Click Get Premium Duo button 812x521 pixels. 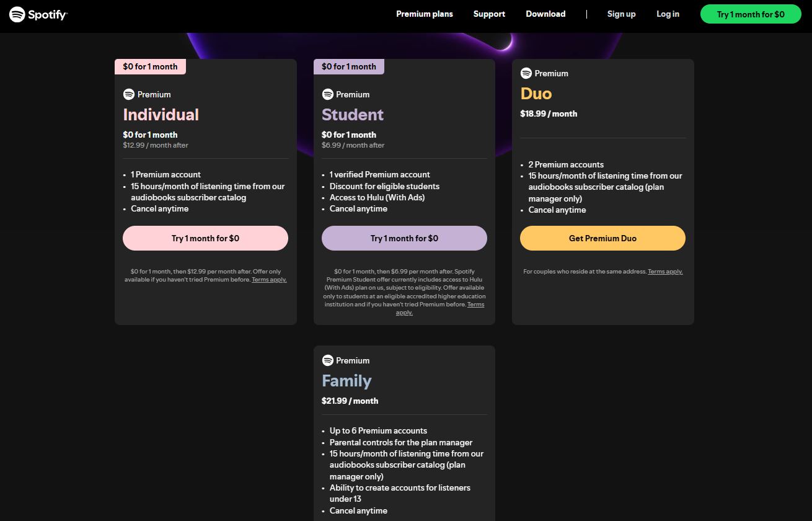click(602, 238)
